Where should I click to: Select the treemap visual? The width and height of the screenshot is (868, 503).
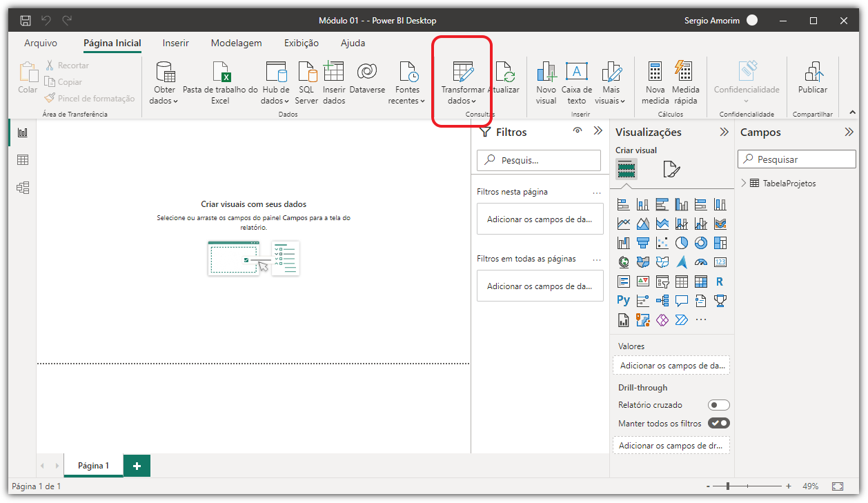720,243
